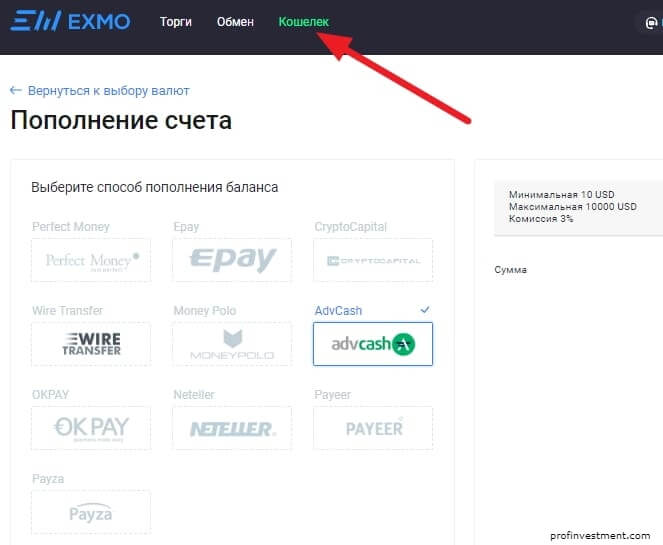
Task: Click the Пополнение счета heading
Action: [121, 120]
